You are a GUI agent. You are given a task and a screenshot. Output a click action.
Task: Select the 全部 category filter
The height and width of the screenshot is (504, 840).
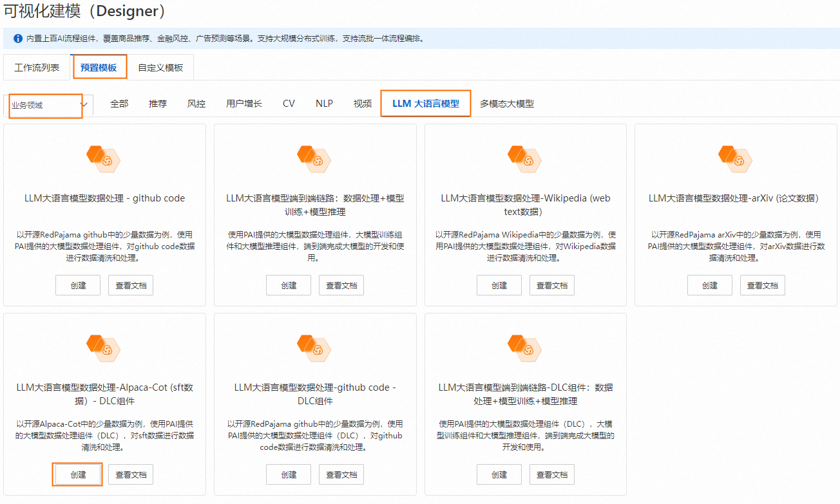(x=119, y=104)
